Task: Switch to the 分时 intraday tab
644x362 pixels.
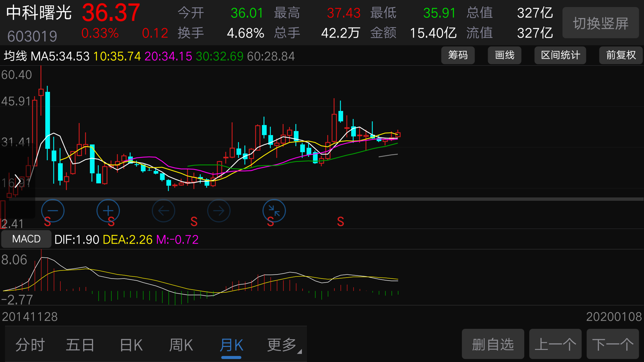Action: click(x=30, y=345)
